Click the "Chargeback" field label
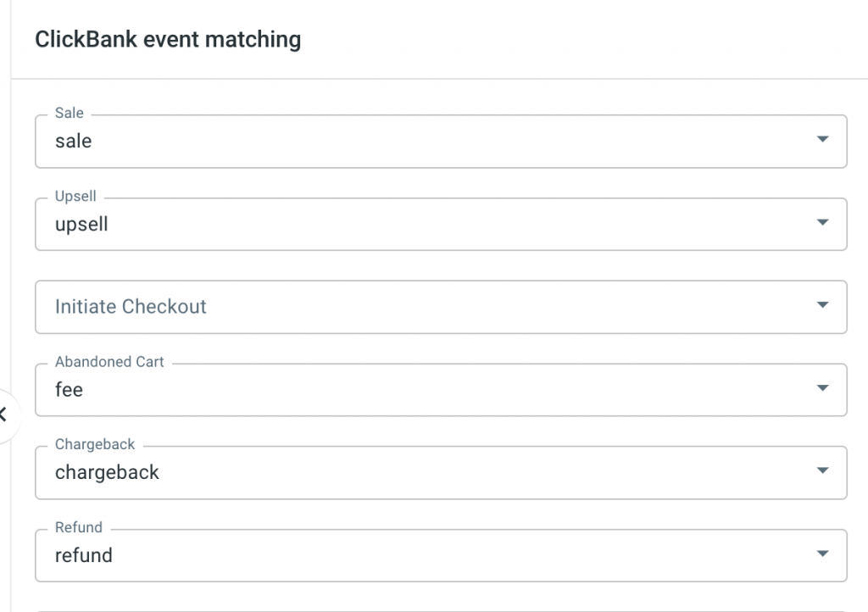The width and height of the screenshot is (868, 612). 95,444
